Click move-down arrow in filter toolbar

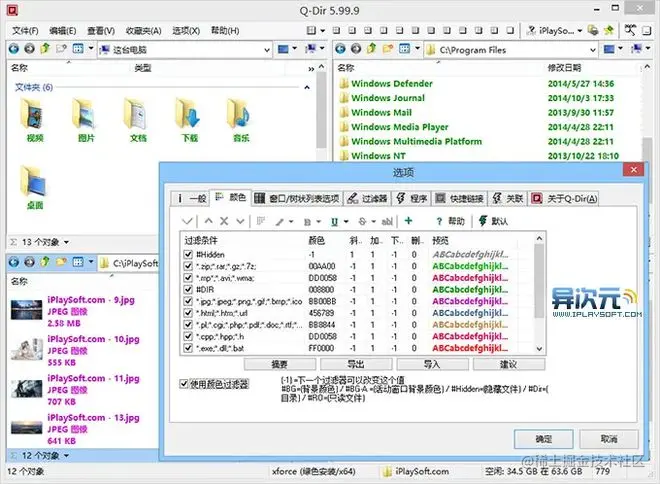pos(240,221)
